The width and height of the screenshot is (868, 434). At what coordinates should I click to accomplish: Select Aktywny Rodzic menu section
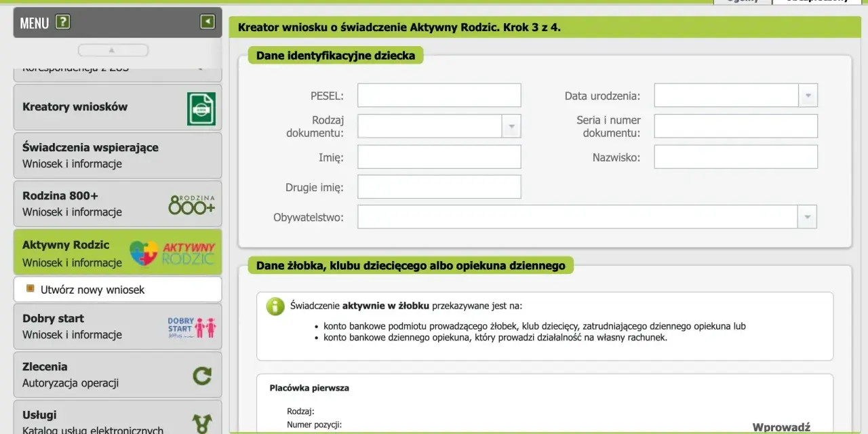click(117, 253)
